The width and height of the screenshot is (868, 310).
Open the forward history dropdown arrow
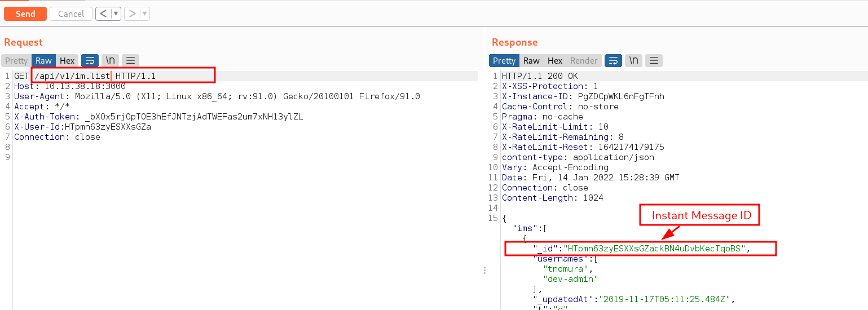[x=144, y=14]
